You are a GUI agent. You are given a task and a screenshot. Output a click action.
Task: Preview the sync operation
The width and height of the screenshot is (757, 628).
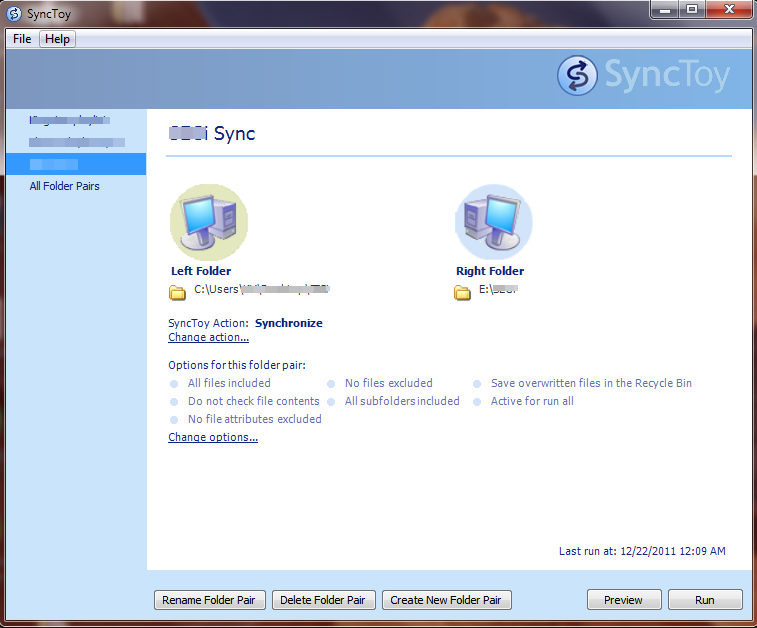[624, 600]
